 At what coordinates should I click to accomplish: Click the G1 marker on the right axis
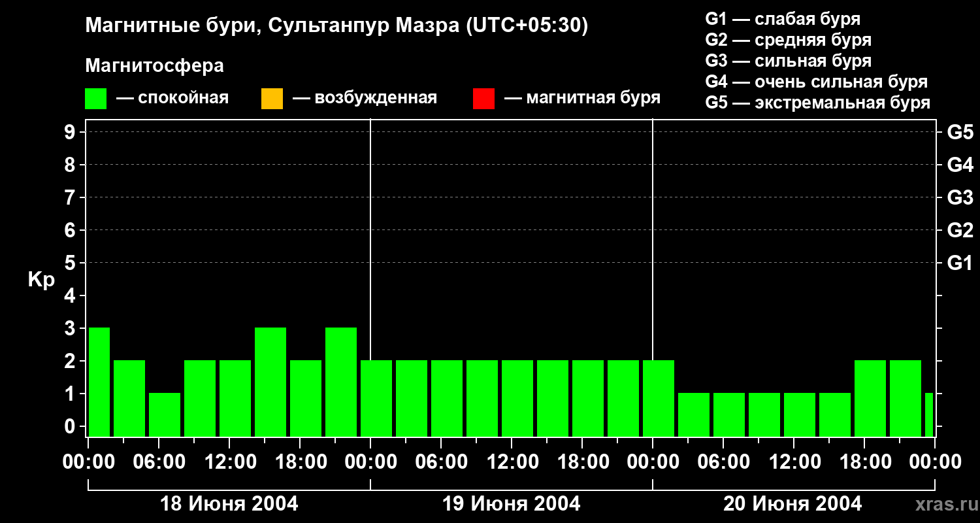(x=960, y=263)
